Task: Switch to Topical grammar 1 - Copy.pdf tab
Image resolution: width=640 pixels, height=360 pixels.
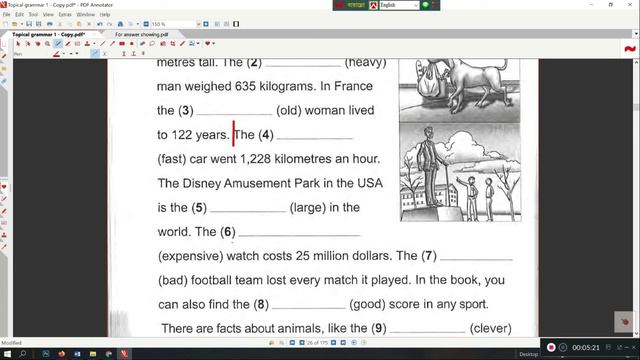Action: point(49,35)
